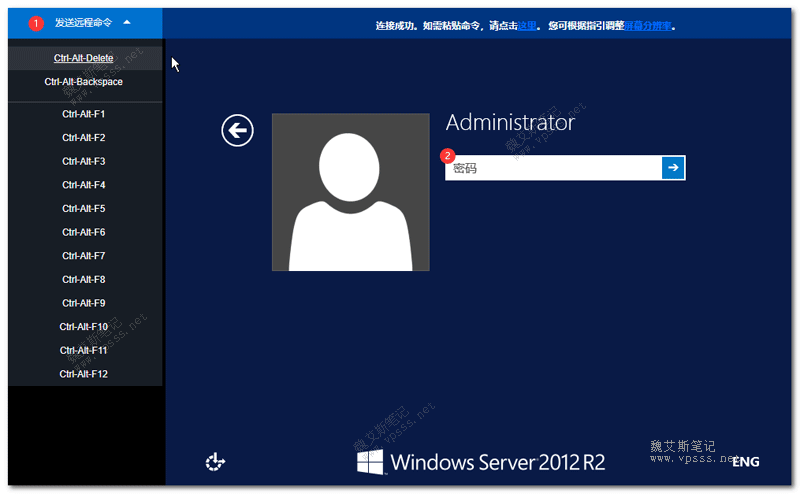The width and height of the screenshot is (800, 494).
Task: Click the back arrow circle icon
Action: [237, 131]
